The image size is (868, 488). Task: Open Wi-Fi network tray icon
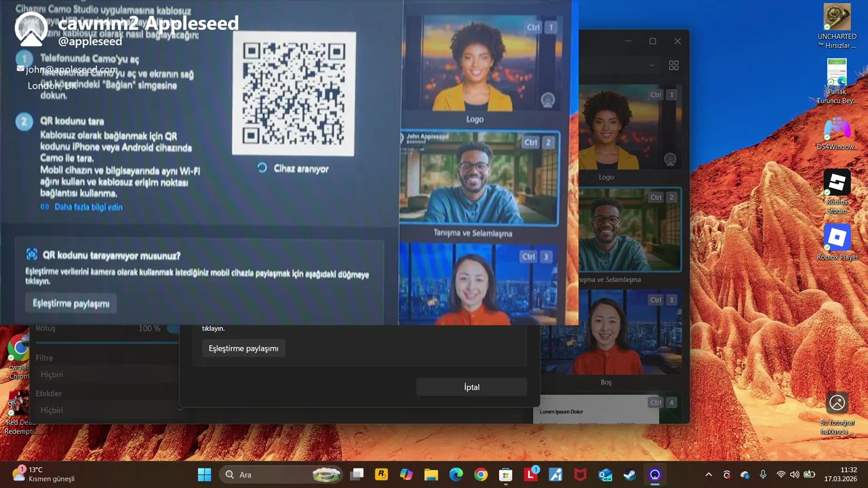click(781, 474)
